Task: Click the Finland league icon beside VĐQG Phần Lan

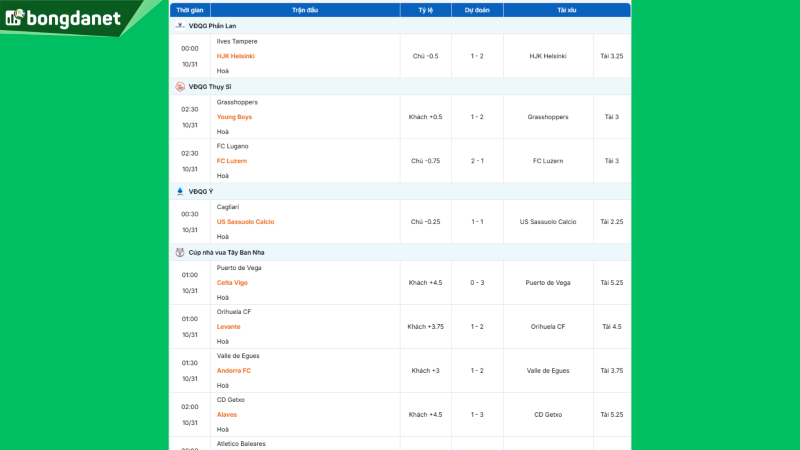Action: (180, 25)
